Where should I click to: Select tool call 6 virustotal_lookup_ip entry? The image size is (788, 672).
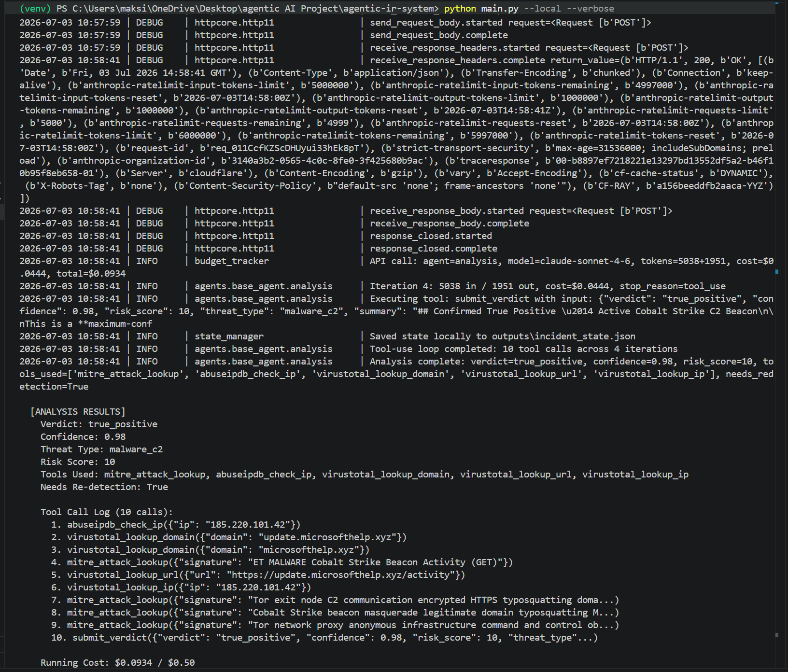coord(181,587)
